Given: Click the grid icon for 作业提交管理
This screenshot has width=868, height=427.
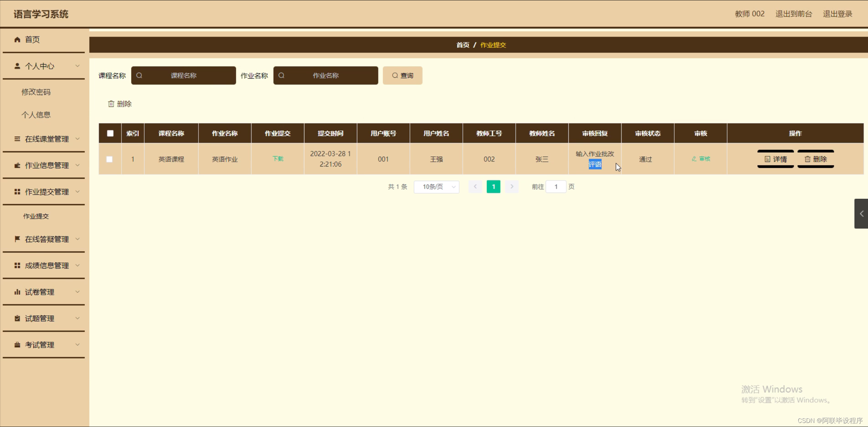Looking at the screenshot, I should point(17,192).
